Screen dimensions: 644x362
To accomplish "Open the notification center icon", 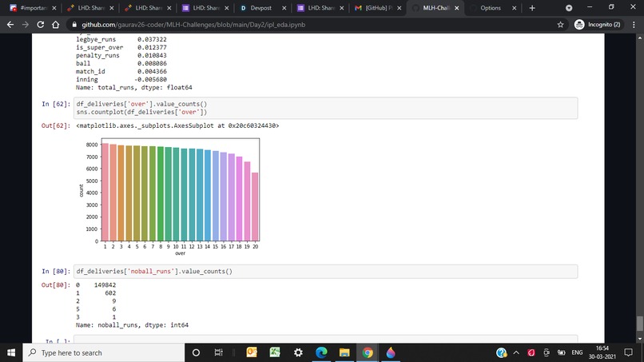I will (628, 352).
